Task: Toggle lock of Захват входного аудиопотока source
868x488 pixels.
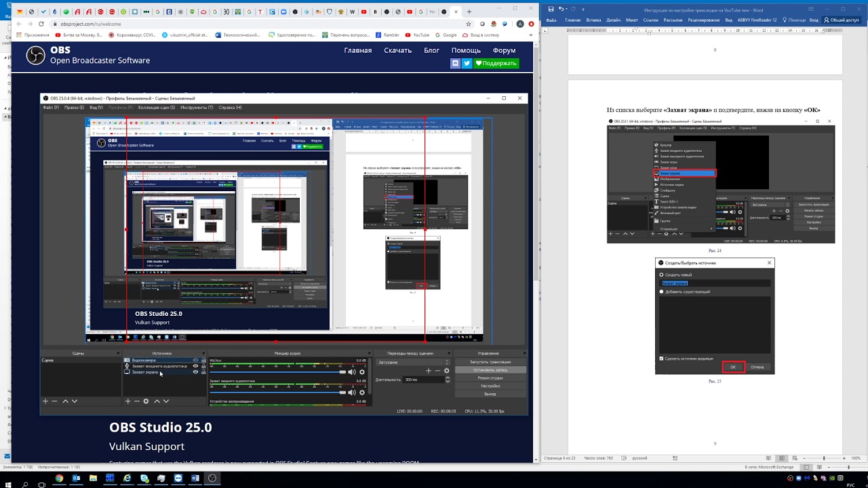Action: (203, 366)
